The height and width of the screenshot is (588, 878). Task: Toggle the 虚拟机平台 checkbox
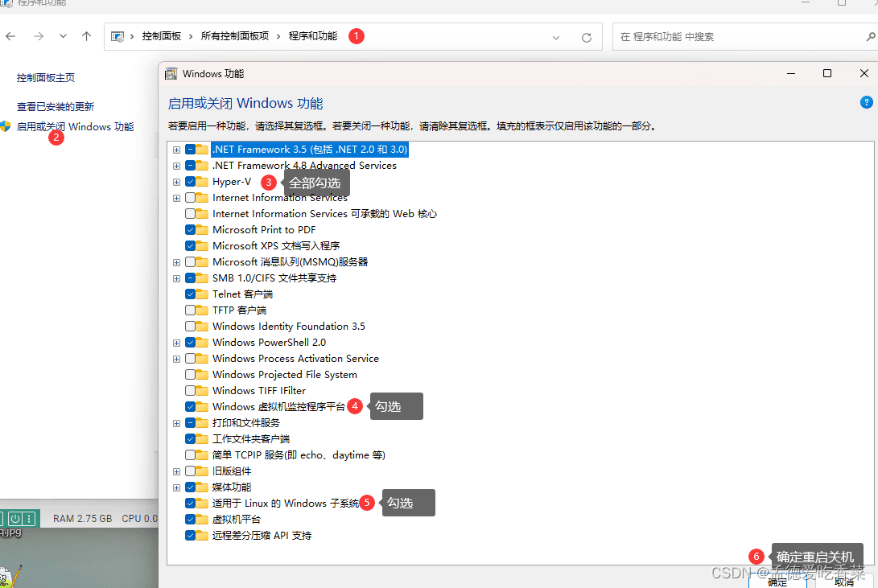191,519
